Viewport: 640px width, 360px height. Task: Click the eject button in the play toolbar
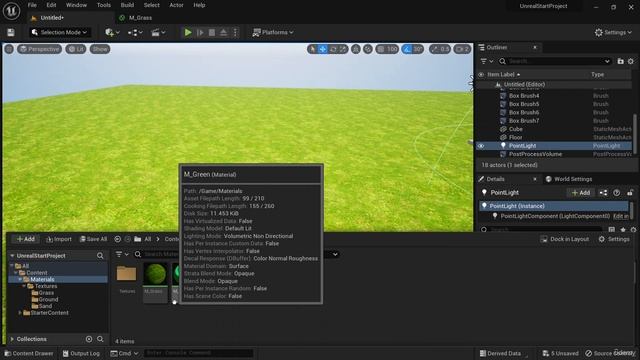(x=223, y=33)
